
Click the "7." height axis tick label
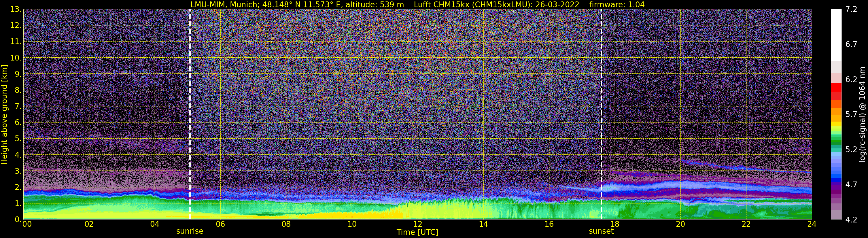(x=18, y=107)
